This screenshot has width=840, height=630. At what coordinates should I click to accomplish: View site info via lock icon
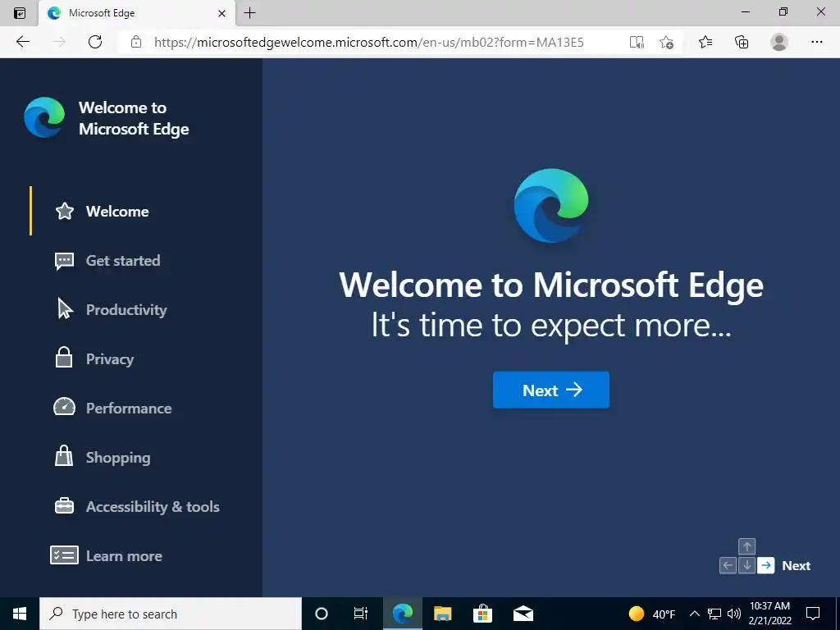(x=136, y=42)
